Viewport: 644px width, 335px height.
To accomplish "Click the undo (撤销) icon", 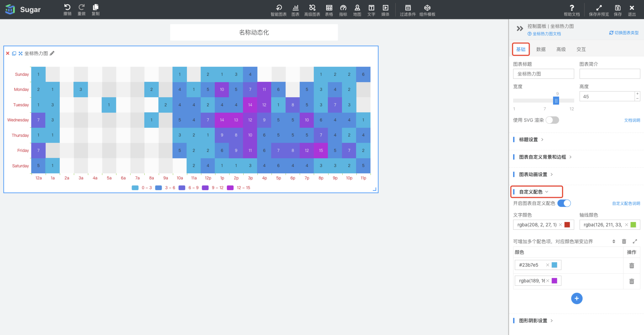I will [x=67, y=10].
